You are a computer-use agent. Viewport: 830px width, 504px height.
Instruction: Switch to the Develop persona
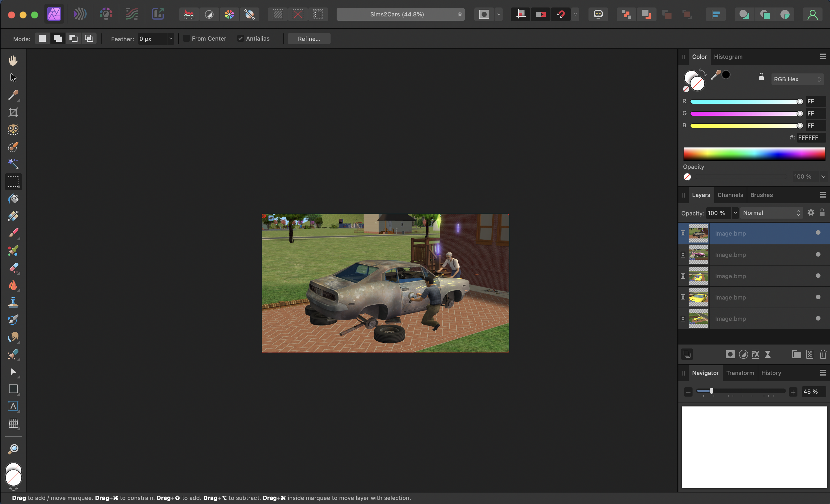(106, 14)
